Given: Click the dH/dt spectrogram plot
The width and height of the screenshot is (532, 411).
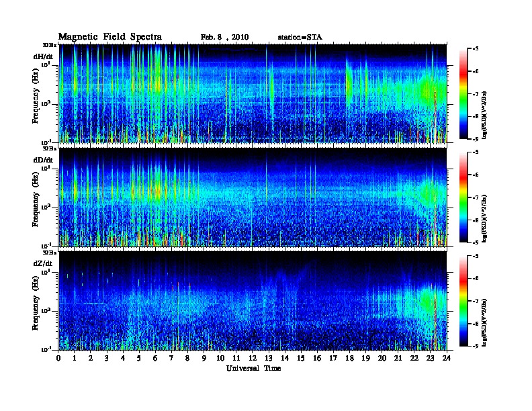Looking at the screenshot, I should tap(253, 93).
